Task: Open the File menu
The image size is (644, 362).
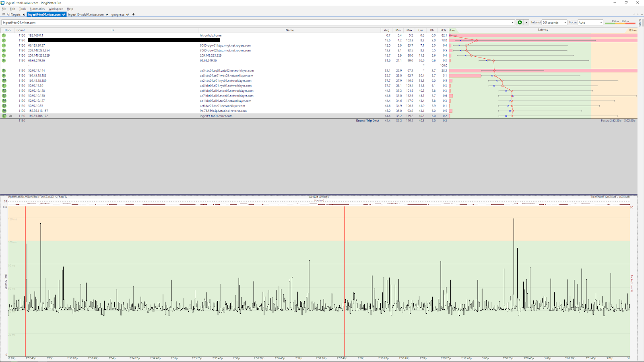Action: pyautogui.click(x=4, y=9)
